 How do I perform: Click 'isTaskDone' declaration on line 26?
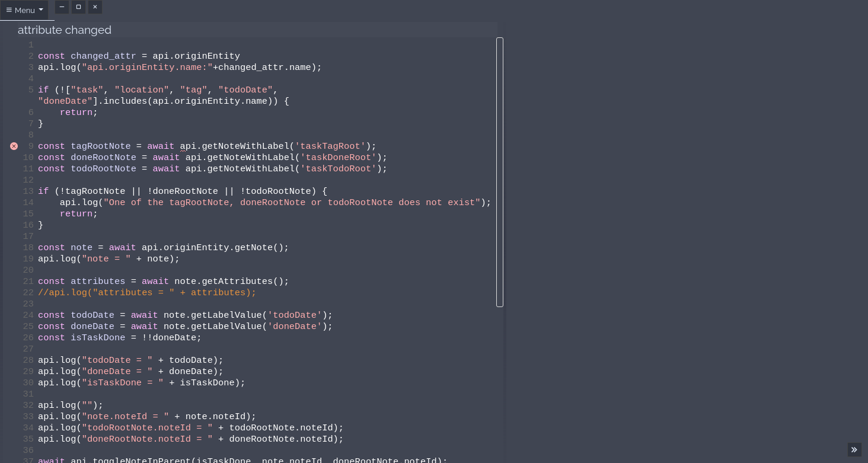click(98, 337)
